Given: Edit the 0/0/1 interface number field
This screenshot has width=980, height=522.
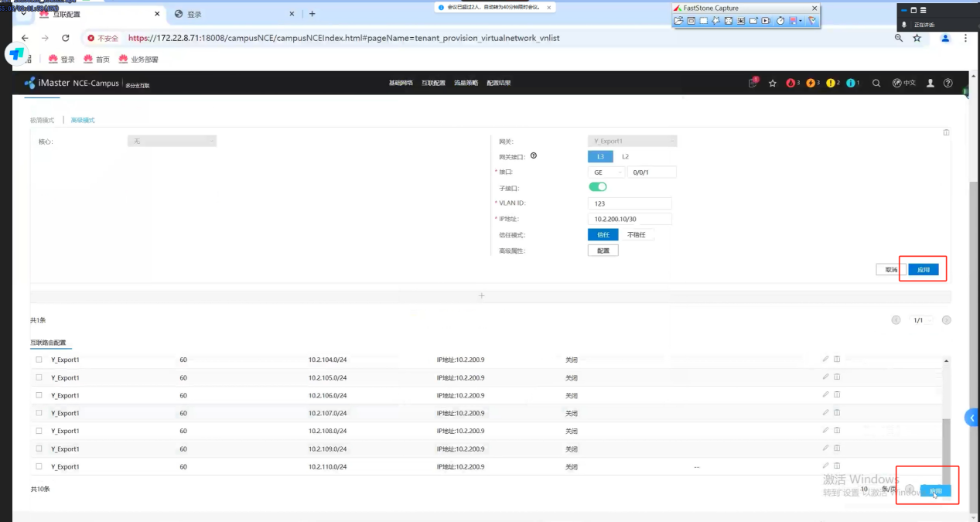Looking at the screenshot, I should [x=652, y=172].
